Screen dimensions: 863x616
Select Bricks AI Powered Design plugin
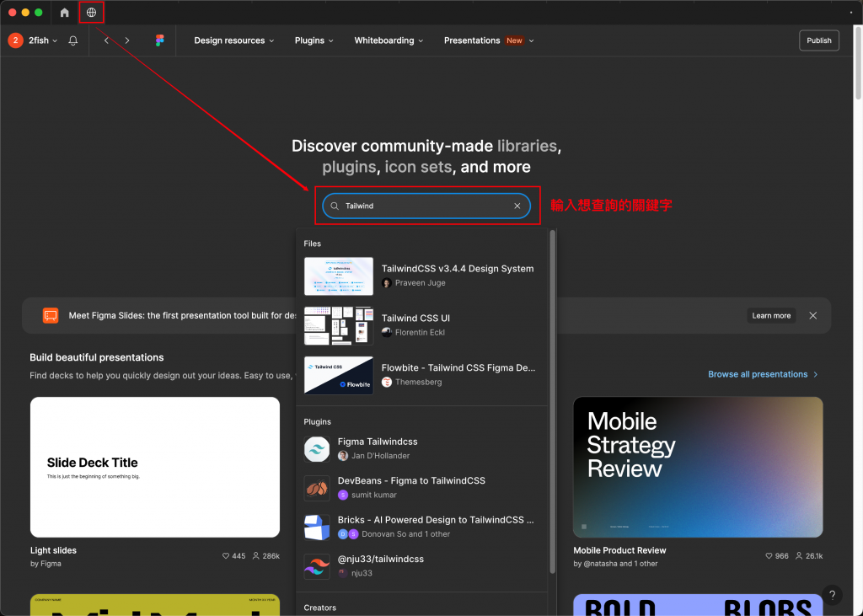coord(423,528)
